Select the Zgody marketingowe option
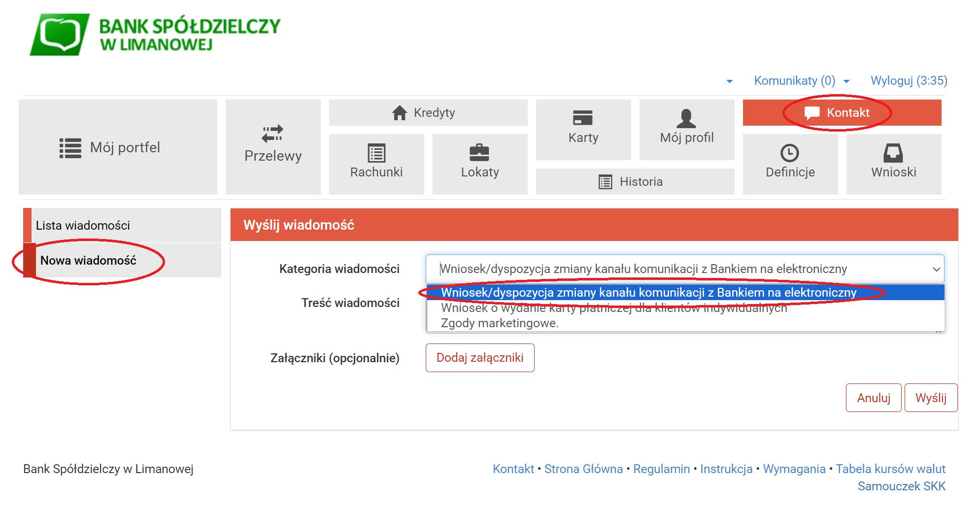This screenshot has width=980, height=514. coord(500,323)
